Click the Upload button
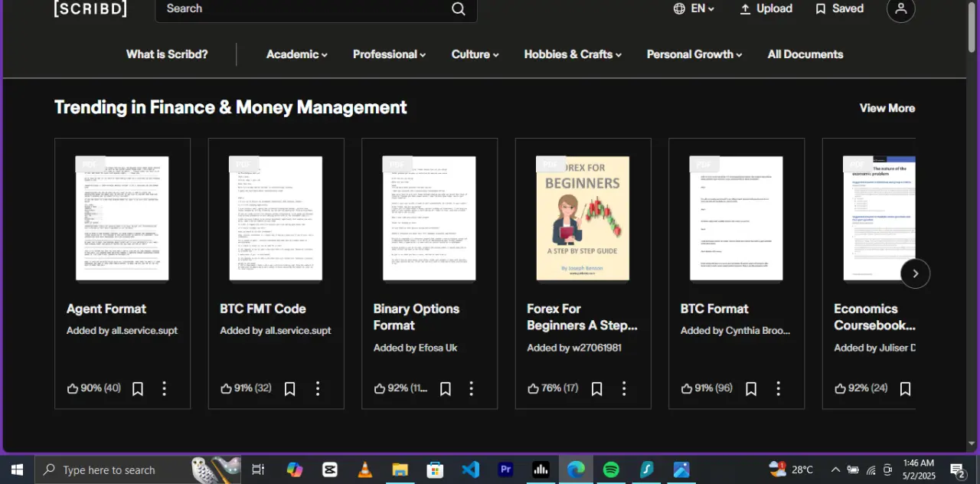Viewport: 980px width, 484px height. point(766,8)
